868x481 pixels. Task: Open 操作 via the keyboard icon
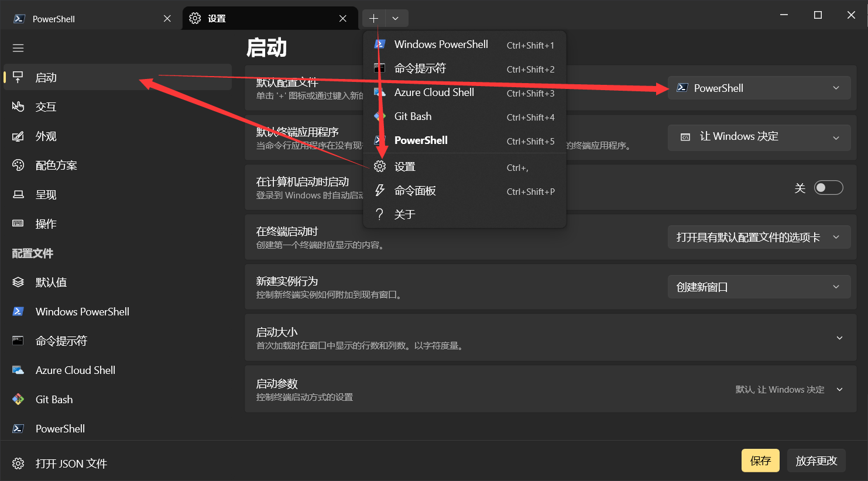point(18,224)
